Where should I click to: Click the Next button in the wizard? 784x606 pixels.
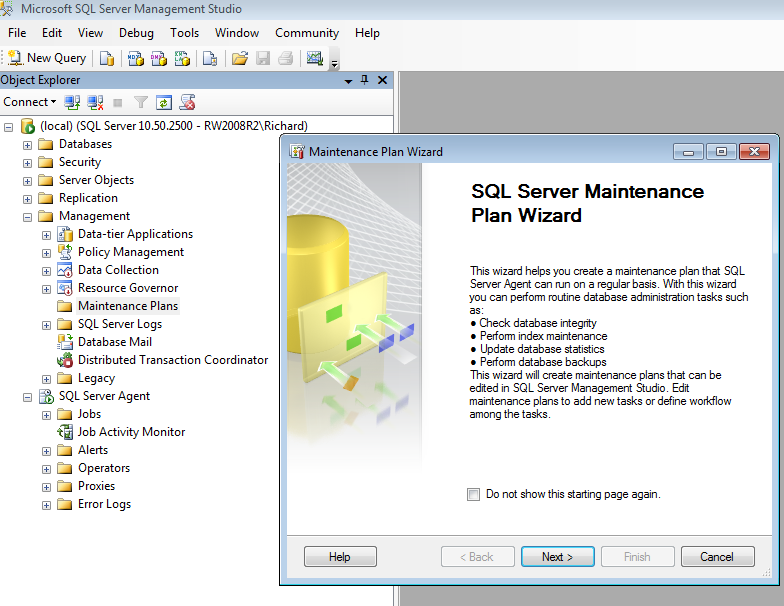(557, 557)
